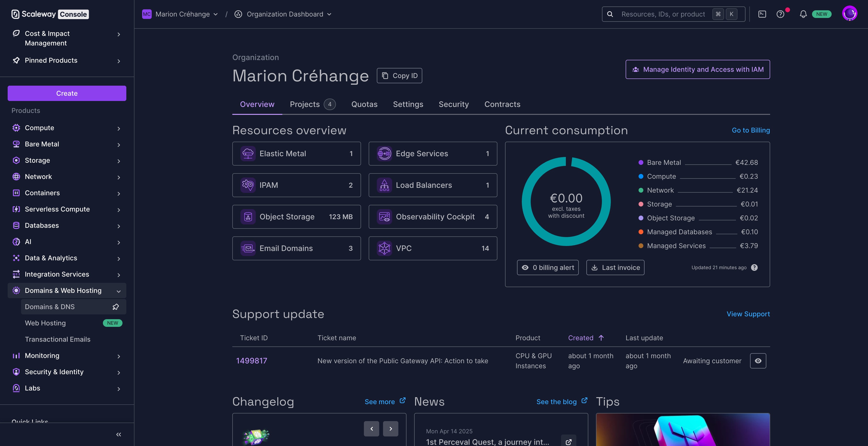
Task: Open the user profile avatar
Action: point(850,14)
